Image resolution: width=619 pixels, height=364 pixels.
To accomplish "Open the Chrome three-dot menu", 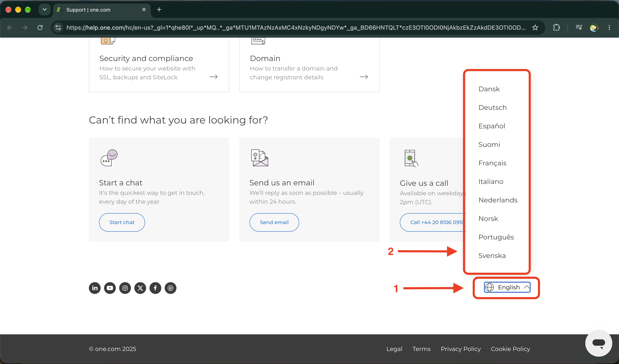I will [x=609, y=28].
